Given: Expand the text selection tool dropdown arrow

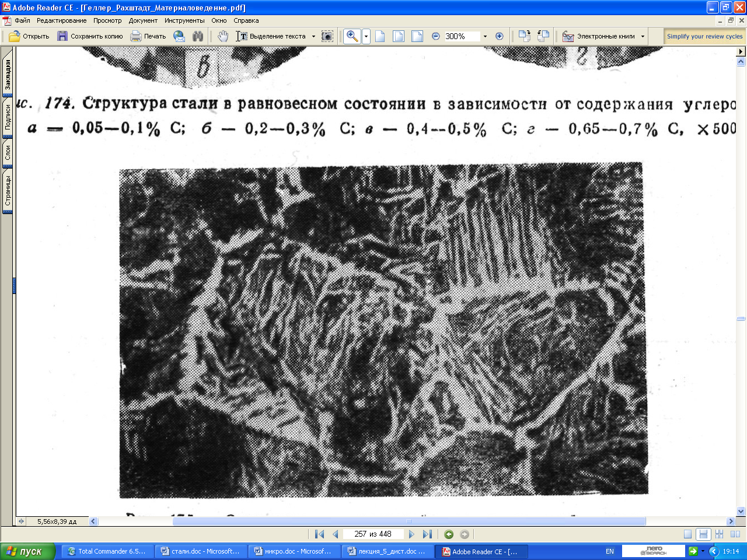Looking at the screenshot, I should pos(313,36).
